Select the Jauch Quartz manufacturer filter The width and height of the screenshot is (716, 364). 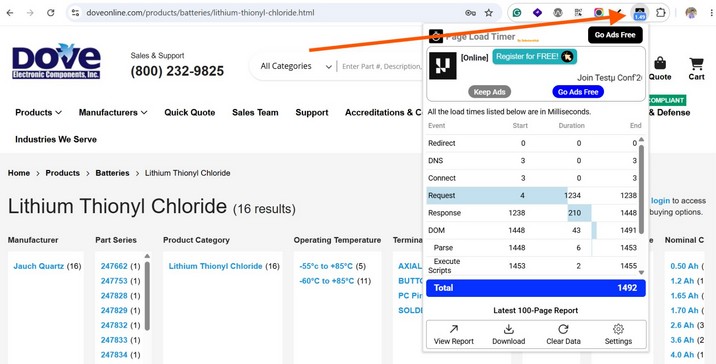38,266
